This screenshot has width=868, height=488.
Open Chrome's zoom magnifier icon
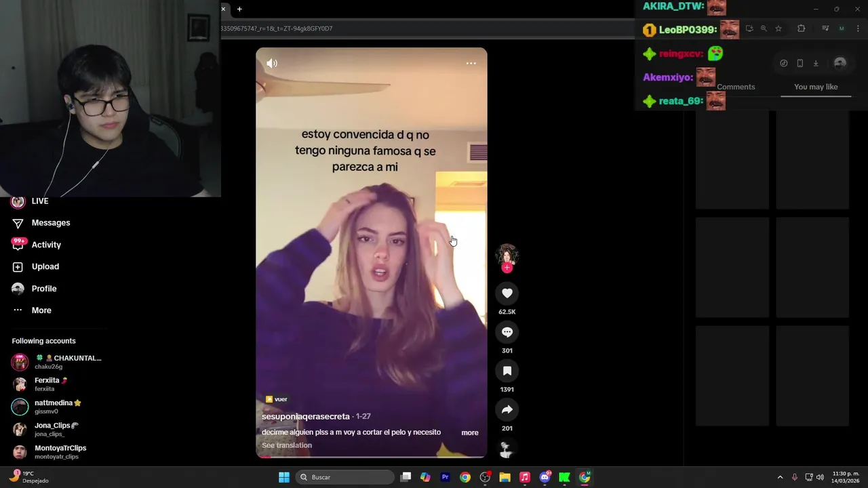click(x=764, y=28)
